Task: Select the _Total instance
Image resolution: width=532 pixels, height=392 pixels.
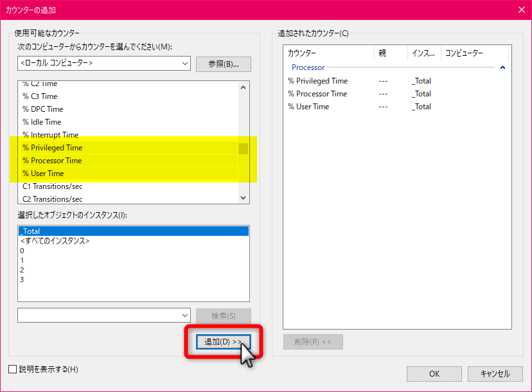Action: [x=134, y=231]
